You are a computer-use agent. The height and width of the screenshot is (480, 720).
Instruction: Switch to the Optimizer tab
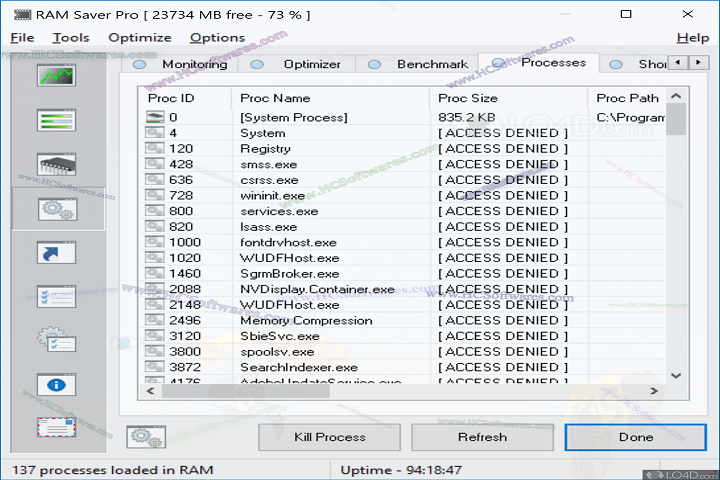(x=297, y=64)
